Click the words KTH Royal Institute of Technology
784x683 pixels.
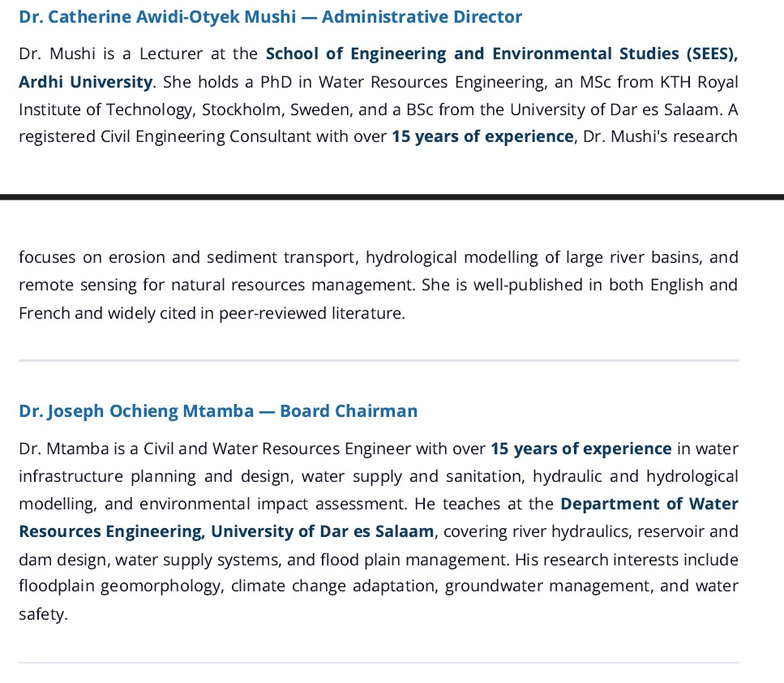[x=681, y=82]
